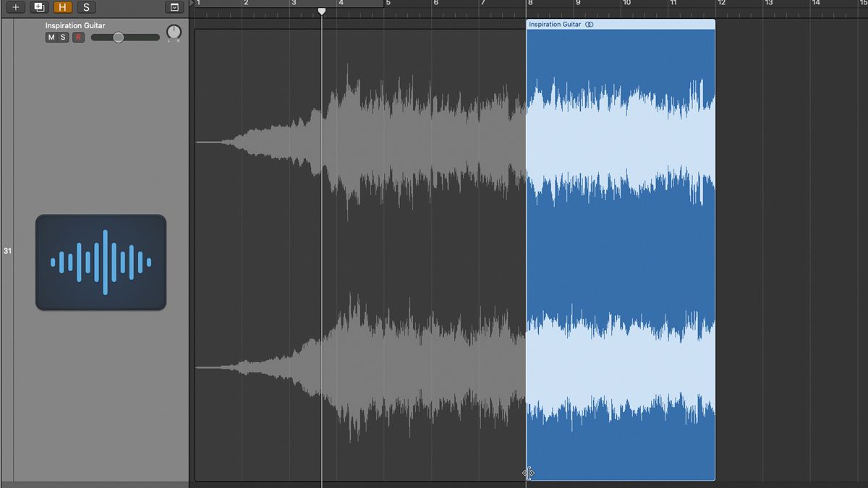Click the Inspiration Guitar track name

point(75,25)
